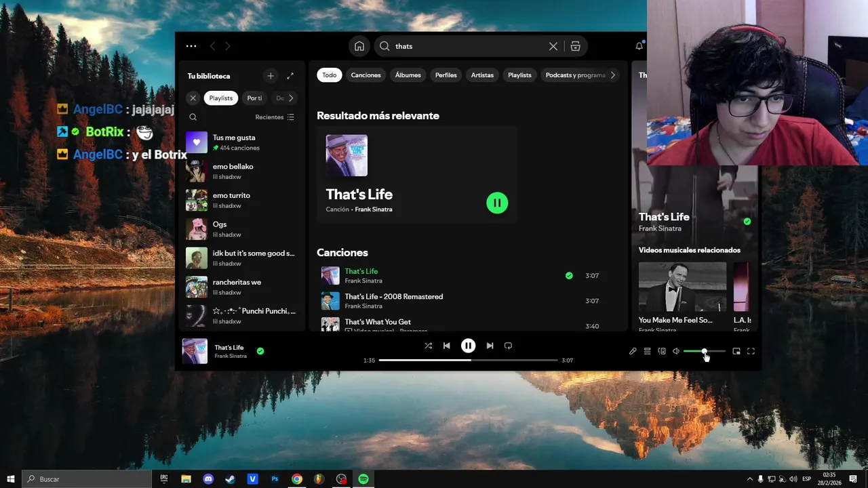Switch to the Artistas tab

coord(482,75)
